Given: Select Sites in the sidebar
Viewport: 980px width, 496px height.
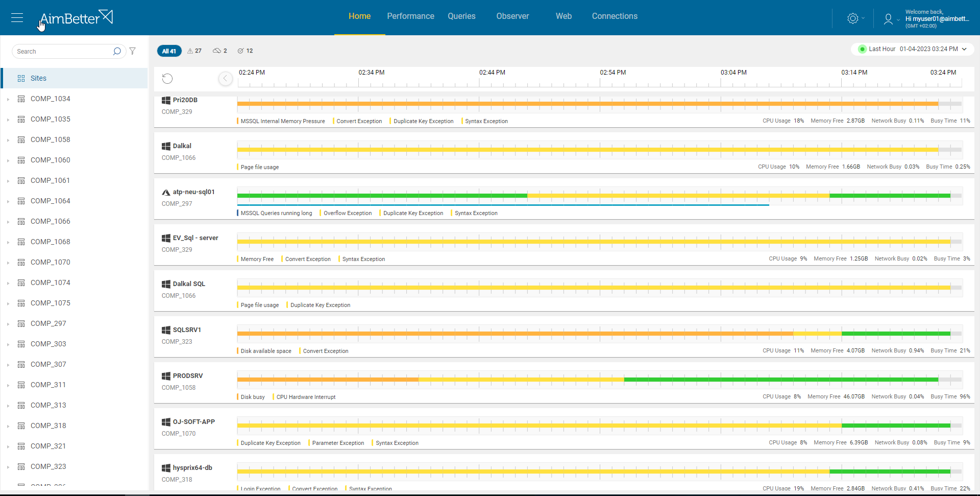Looking at the screenshot, I should click(x=75, y=78).
